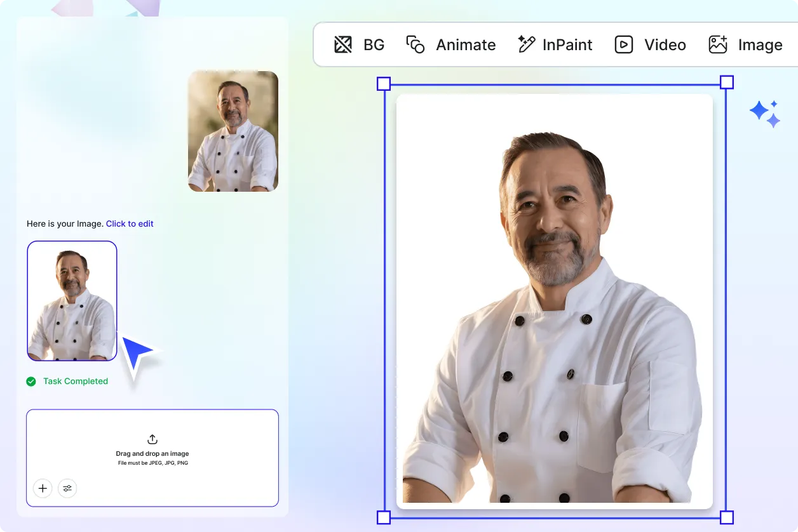Click the bottom-left selection handle
The image size is (798, 532).
point(384,517)
